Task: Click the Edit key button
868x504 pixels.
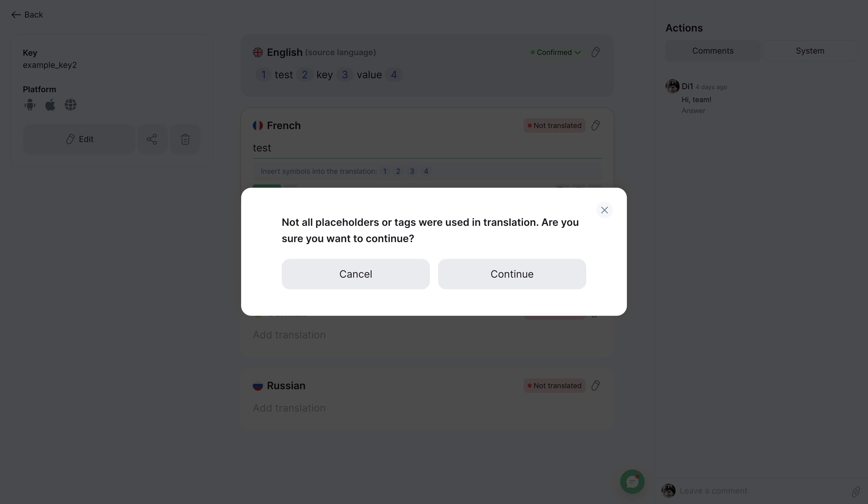Action: tap(79, 139)
